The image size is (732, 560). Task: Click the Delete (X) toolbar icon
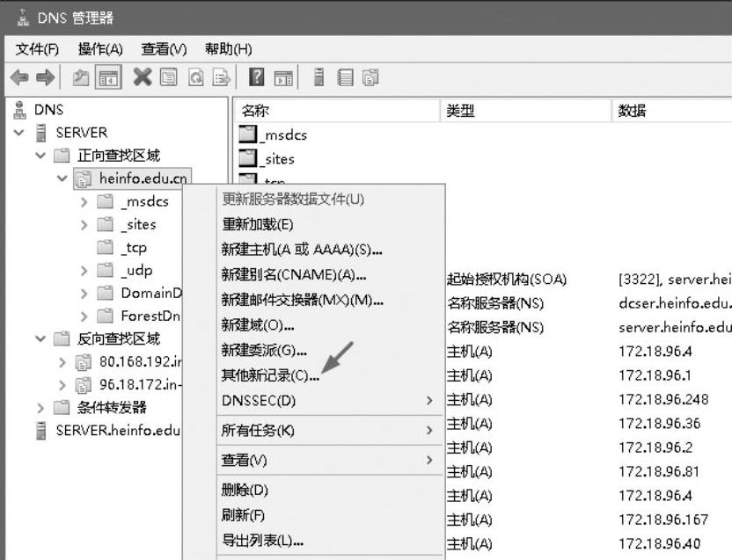click(x=143, y=77)
